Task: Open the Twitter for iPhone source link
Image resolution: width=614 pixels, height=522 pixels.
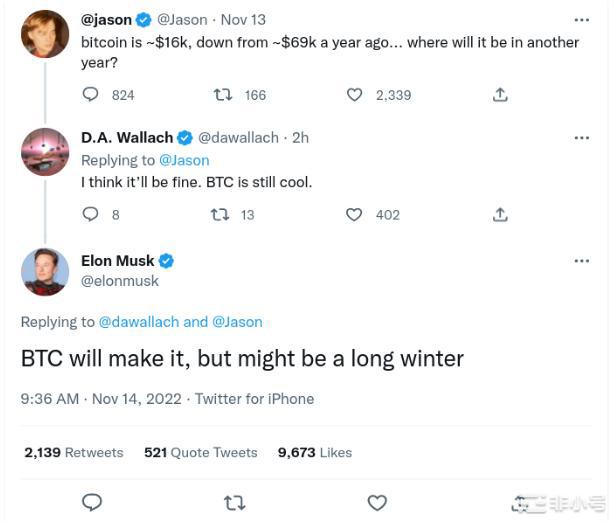Action: click(254, 399)
